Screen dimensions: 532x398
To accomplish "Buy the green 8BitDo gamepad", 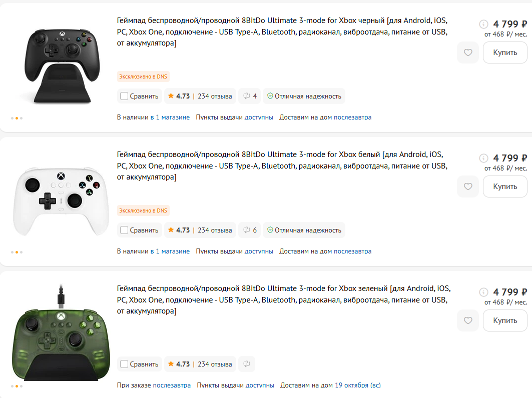I will pyautogui.click(x=504, y=320).
